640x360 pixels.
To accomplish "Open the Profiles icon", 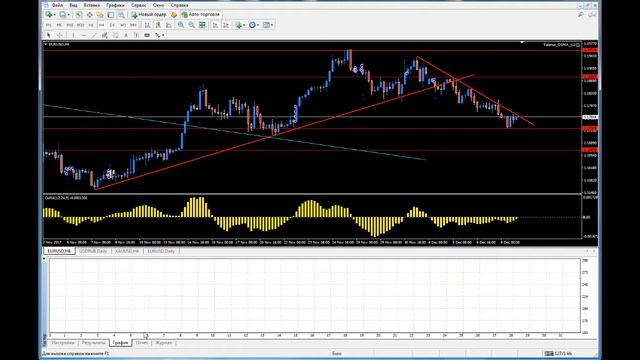I will pyautogui.click(x=62, y=15).
